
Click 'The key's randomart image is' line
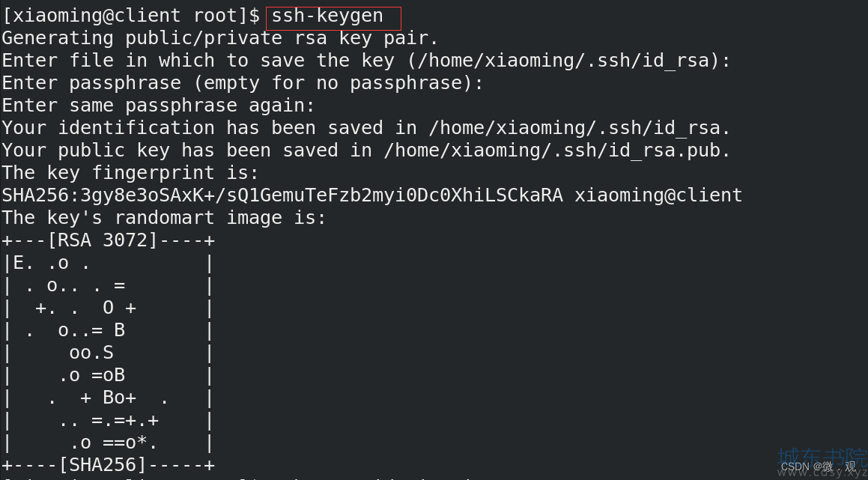[164, 218]
